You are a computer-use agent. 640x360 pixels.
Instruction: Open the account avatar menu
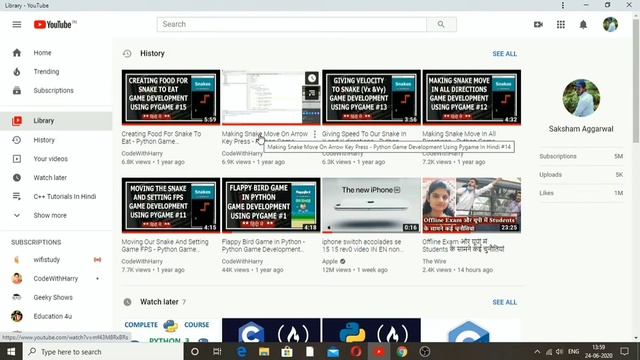[x=610, y=24]
